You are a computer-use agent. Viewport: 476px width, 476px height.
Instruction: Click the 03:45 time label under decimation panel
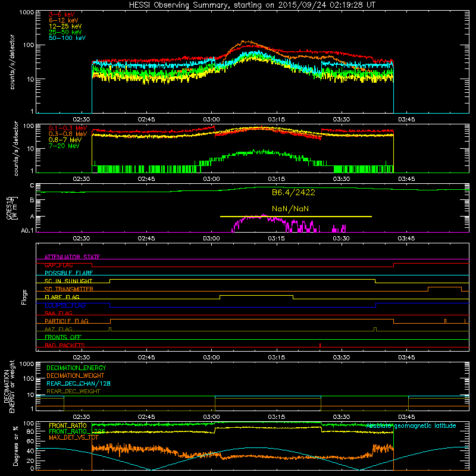click(406, 417)
